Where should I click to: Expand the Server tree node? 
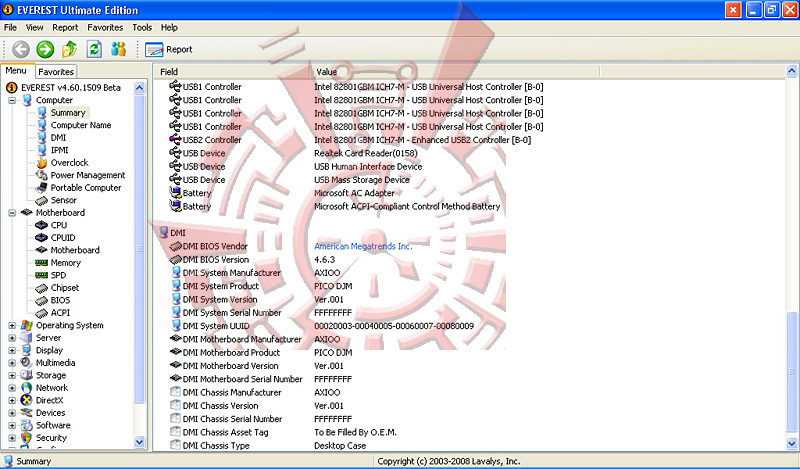[12, 338]
